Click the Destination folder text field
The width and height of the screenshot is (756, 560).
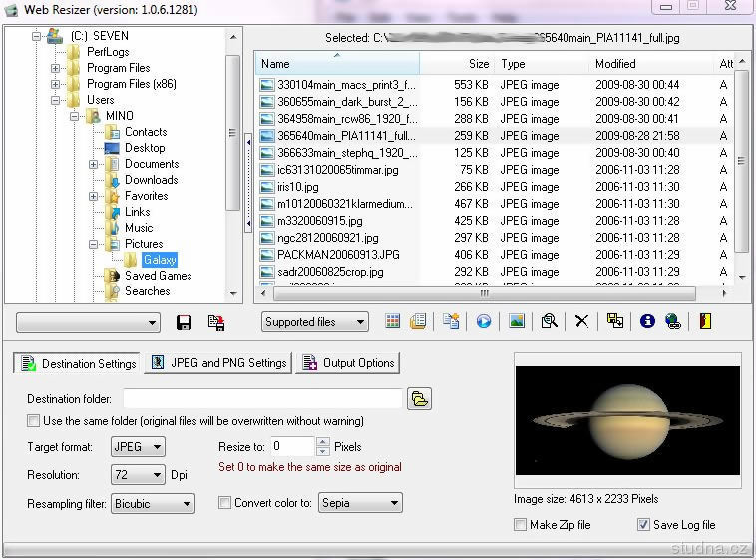(262, 399)
